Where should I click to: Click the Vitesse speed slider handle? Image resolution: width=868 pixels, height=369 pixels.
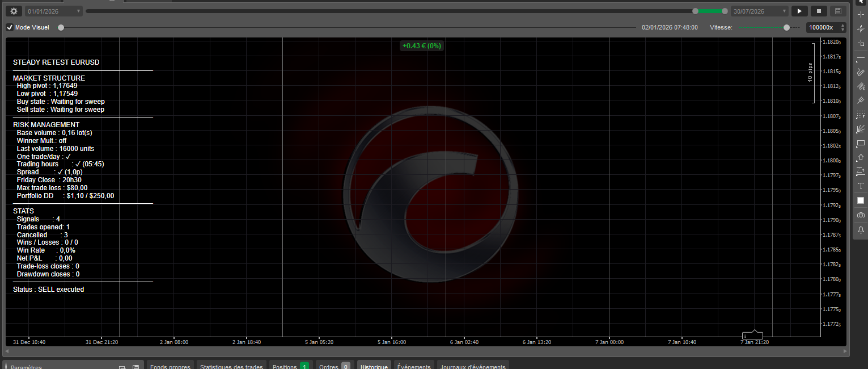[x=786, y=27]
